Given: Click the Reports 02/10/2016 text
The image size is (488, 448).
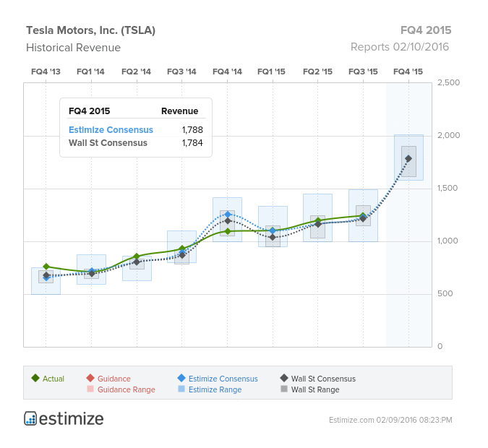Looking at the screenshot, I should (x=400, y=47).
